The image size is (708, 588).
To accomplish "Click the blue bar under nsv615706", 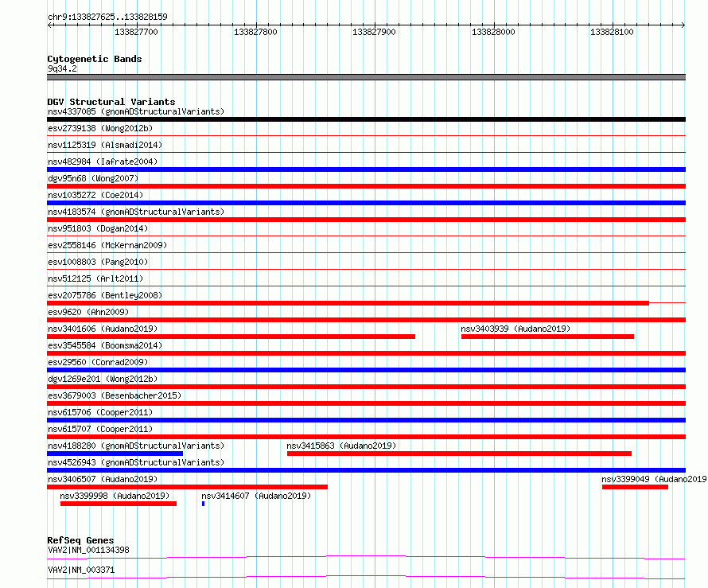I will (366, 420).
